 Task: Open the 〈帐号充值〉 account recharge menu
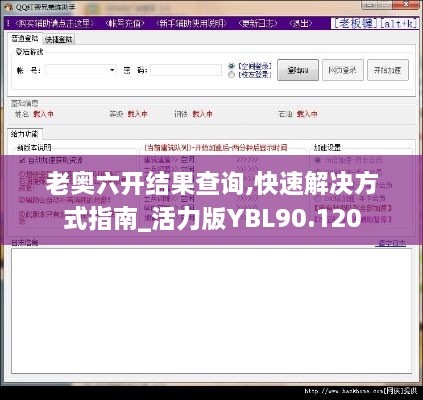click(125, 23)
